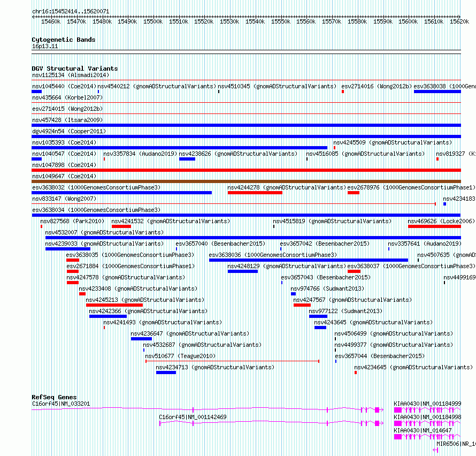Click the red esv3638035 variant bar
The image size is (476, 456).
[73, 260]
